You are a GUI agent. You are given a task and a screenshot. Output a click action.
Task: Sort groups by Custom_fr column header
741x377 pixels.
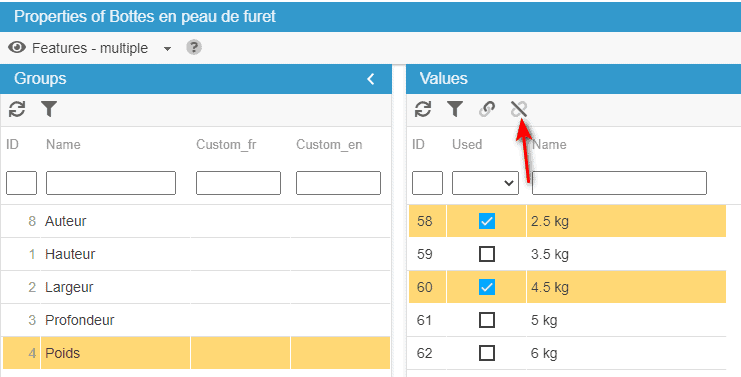[226, 144]
